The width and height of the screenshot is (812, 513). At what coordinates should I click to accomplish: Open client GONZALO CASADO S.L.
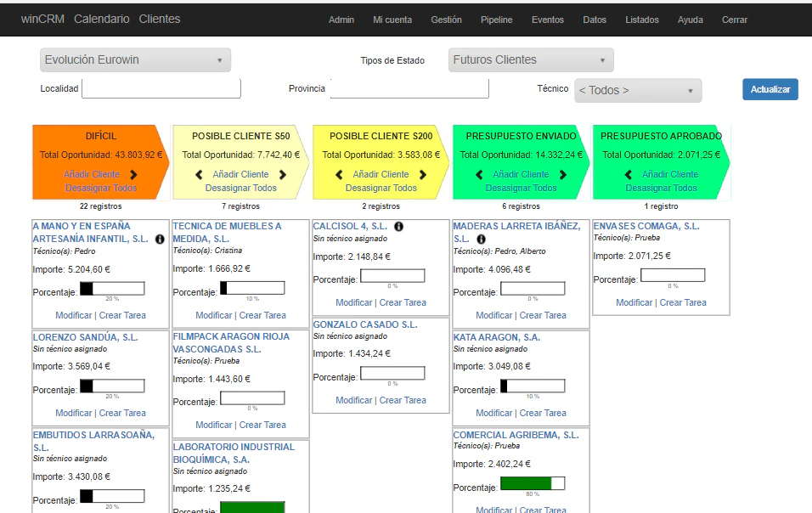[x=365, y=324]
